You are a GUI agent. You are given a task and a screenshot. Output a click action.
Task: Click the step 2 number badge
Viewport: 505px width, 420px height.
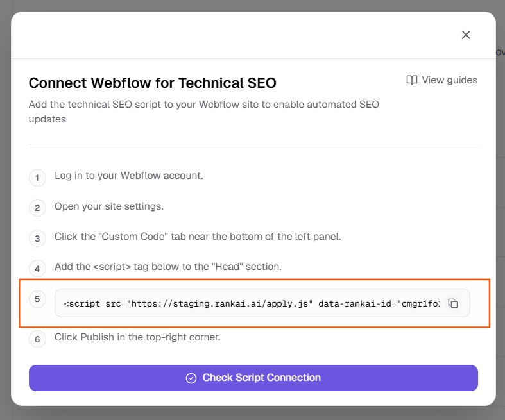(x=37, y=208)
